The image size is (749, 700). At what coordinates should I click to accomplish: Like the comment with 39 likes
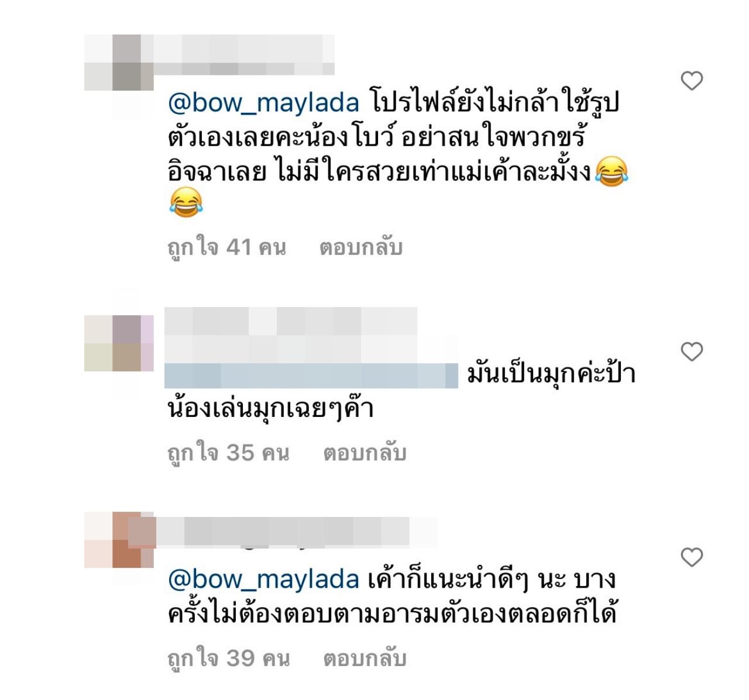coord(692,557)
